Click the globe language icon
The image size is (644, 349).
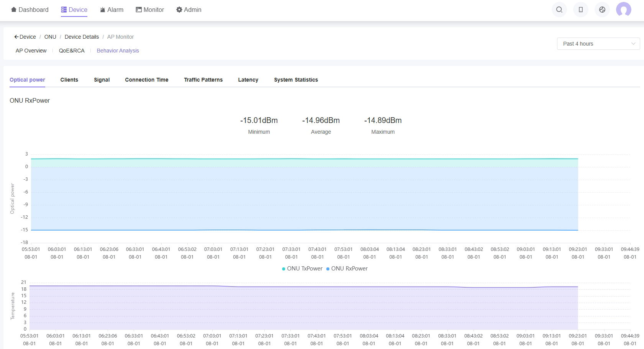tap(602, 10)
